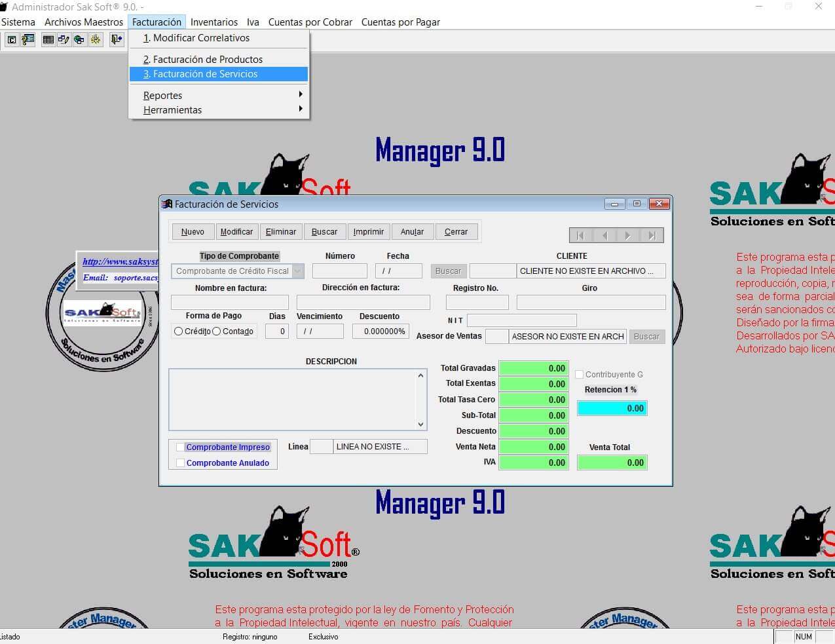Click the exit door toolbar icon
Screen dimensions: 835x644
[x=116, y=40]
